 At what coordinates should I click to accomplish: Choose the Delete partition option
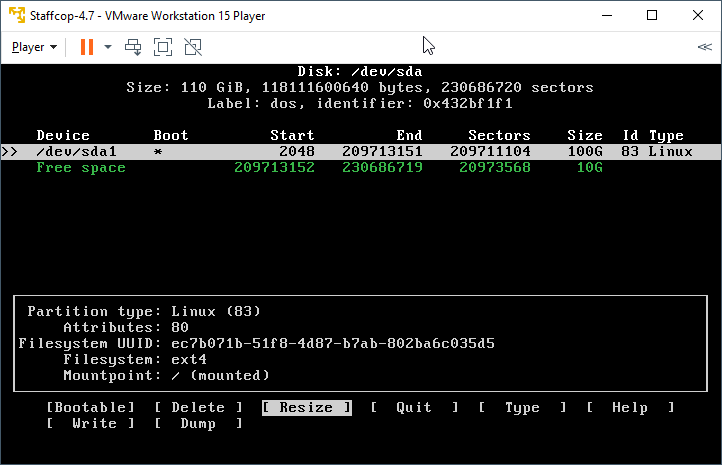coord(198,407)
